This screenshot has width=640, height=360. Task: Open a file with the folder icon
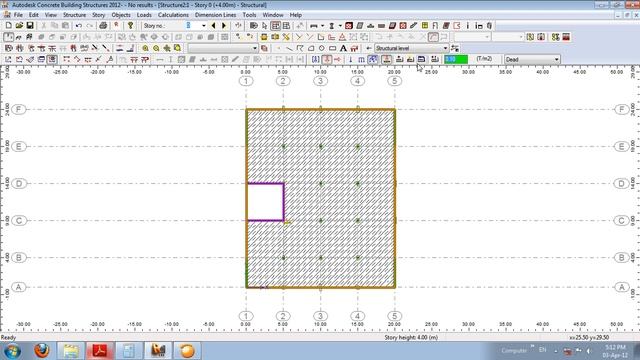[19, 26]
